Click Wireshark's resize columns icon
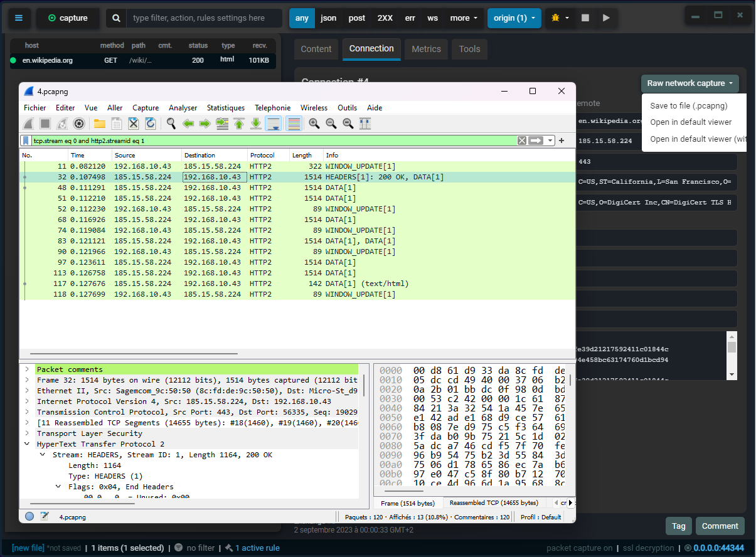Viewport: 756px width, 557px height. click(365, 124)
